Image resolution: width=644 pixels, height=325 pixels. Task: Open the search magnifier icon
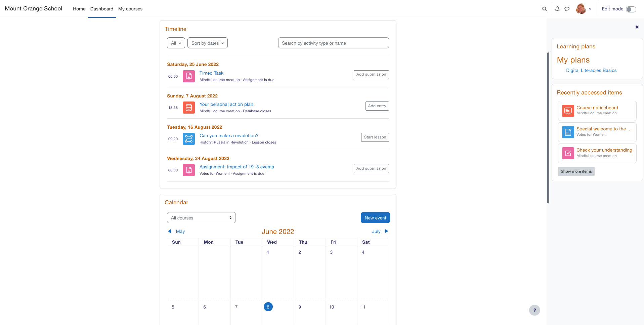[544, 9]
